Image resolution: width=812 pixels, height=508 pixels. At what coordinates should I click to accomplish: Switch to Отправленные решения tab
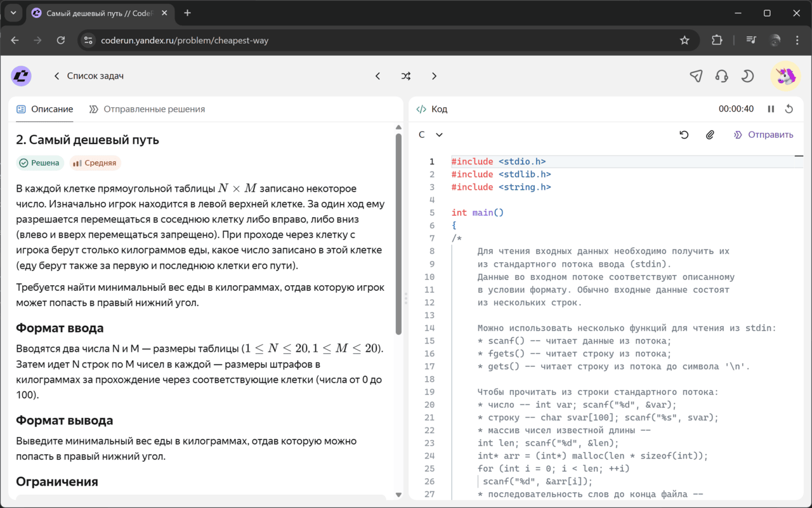pos(147,109)
